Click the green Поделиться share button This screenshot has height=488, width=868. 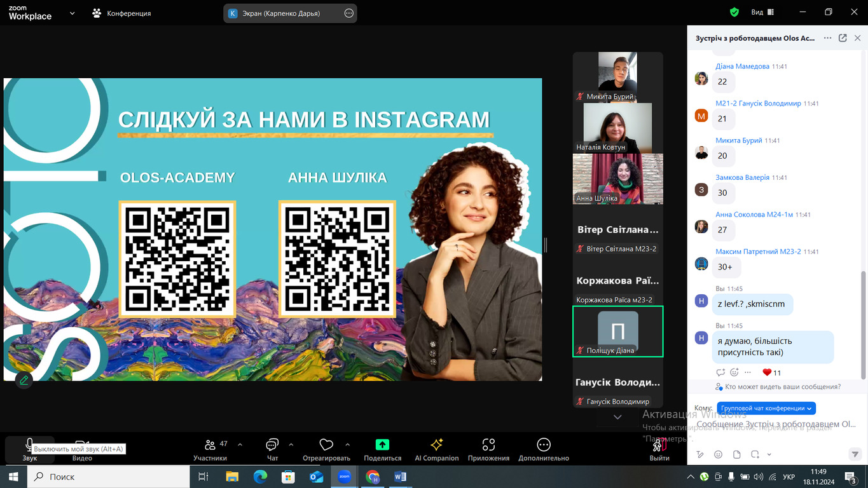coord(382,449)
